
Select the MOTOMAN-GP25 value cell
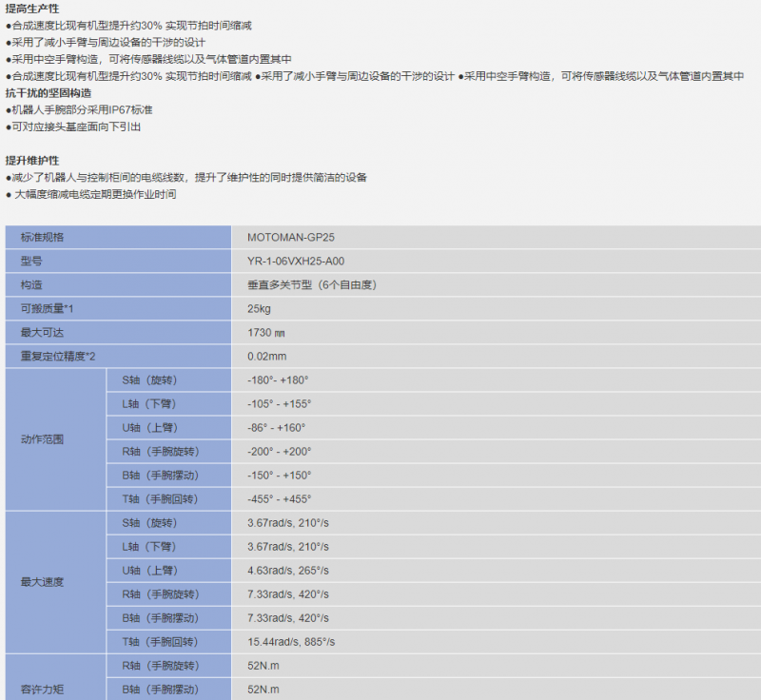point(496,237)
